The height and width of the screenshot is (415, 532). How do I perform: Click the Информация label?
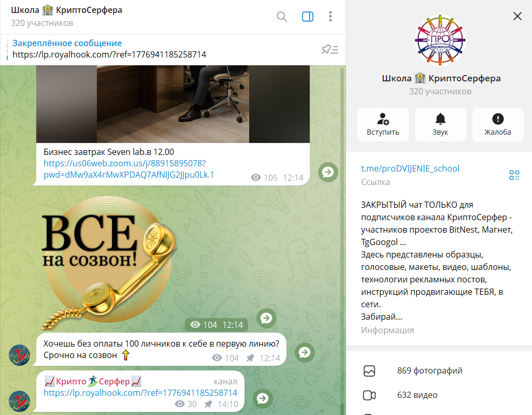point(387,330)
